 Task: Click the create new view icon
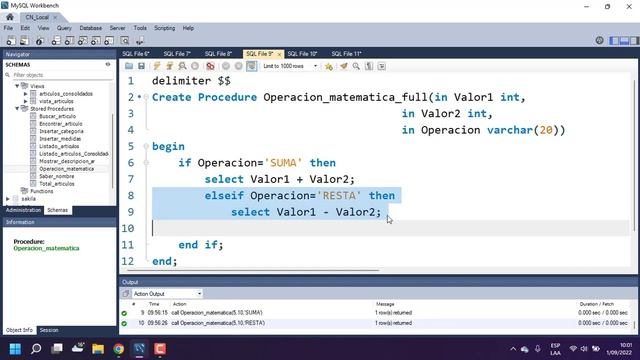[x=82, y=41]
